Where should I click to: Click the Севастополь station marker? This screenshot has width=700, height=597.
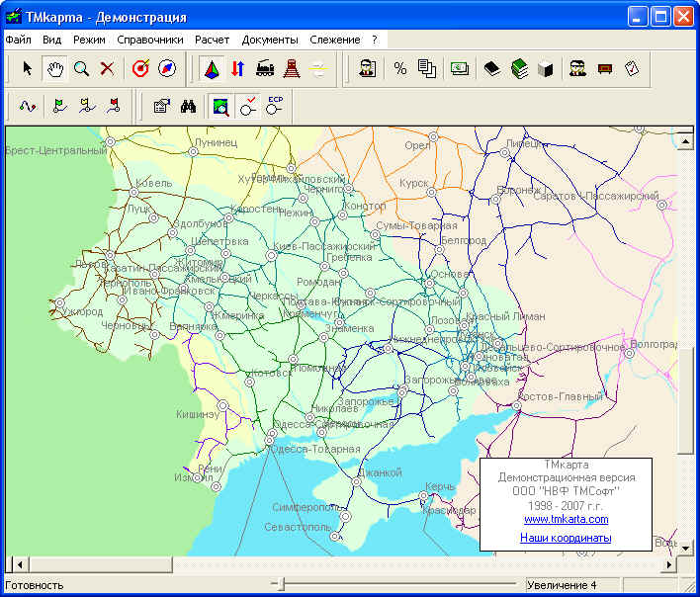tap(335, 537)
